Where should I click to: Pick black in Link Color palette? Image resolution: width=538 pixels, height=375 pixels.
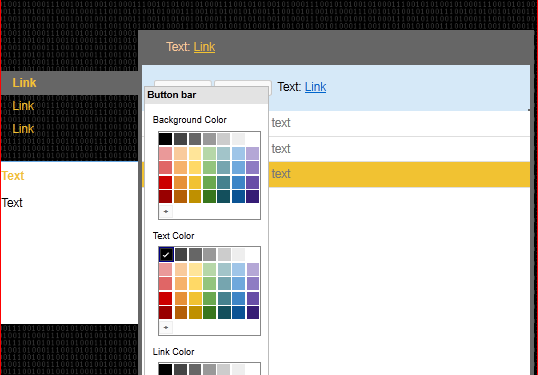click(165, 370)
